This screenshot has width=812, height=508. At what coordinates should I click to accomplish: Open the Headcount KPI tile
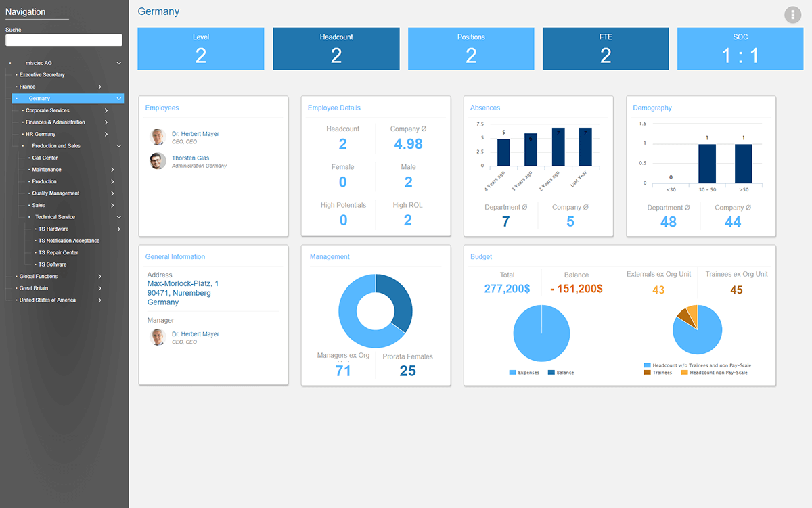point(336,49)
